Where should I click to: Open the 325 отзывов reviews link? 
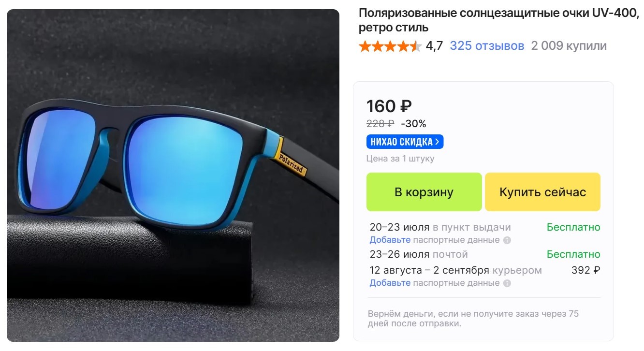tap(487, 46)
